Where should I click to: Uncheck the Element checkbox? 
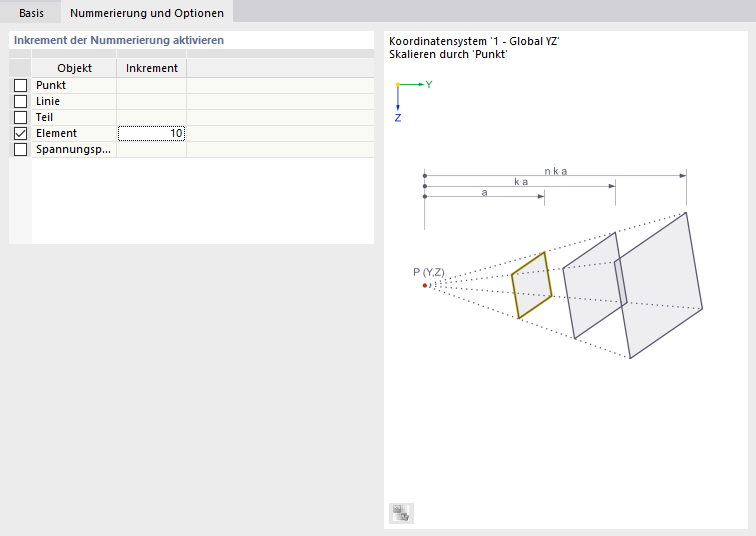pyautogui.click(x=21, y=134)
